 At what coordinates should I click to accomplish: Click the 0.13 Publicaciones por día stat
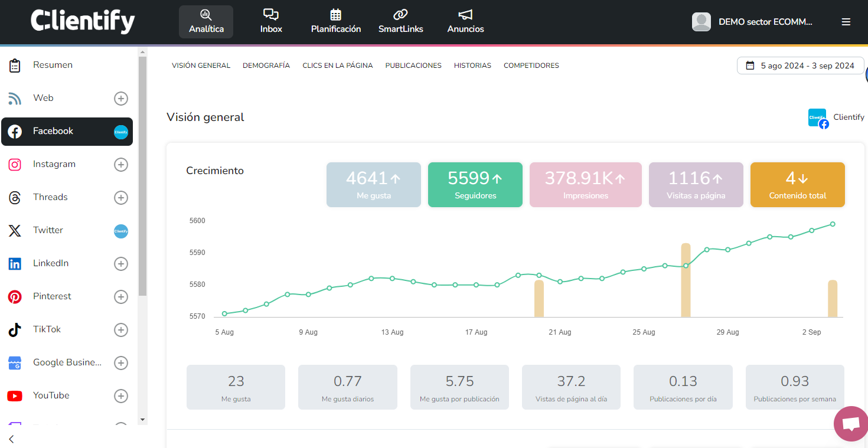tap(683, 387)
